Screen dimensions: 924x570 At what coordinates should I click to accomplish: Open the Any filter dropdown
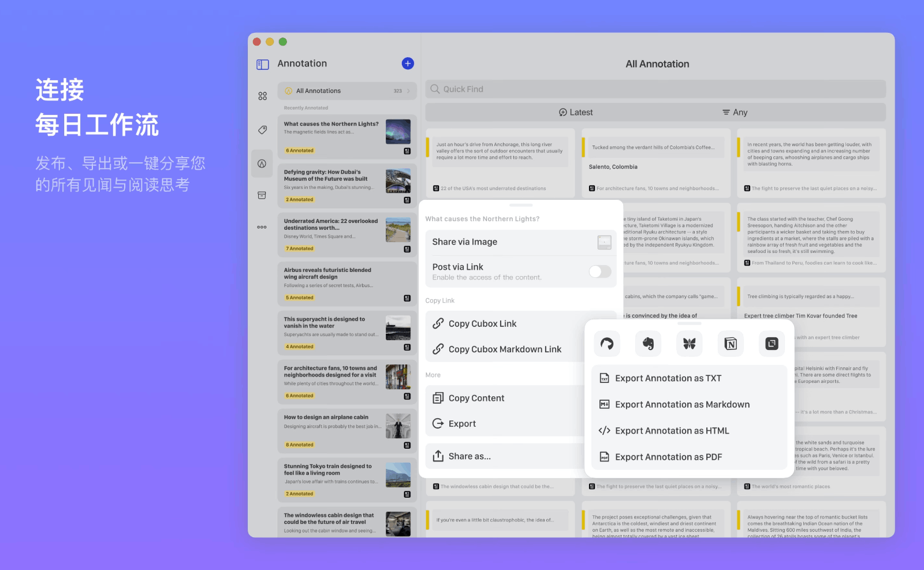point(735,113)
